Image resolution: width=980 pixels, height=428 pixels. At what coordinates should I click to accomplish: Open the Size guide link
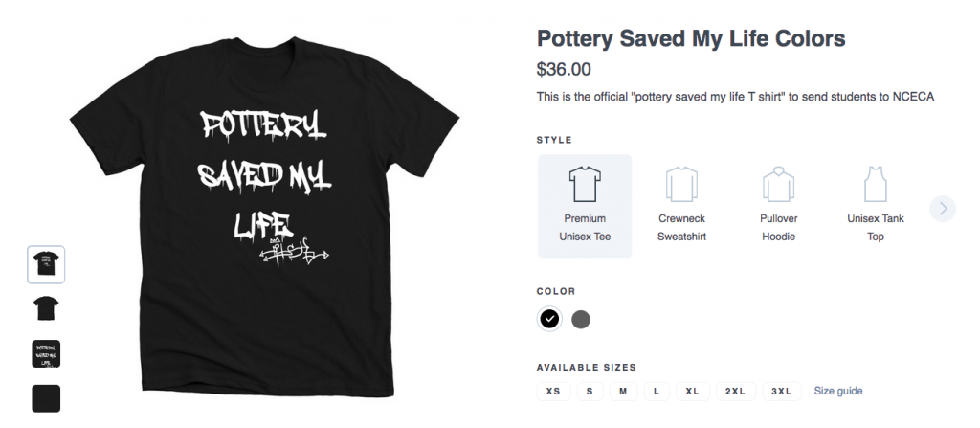click(838, 391)
